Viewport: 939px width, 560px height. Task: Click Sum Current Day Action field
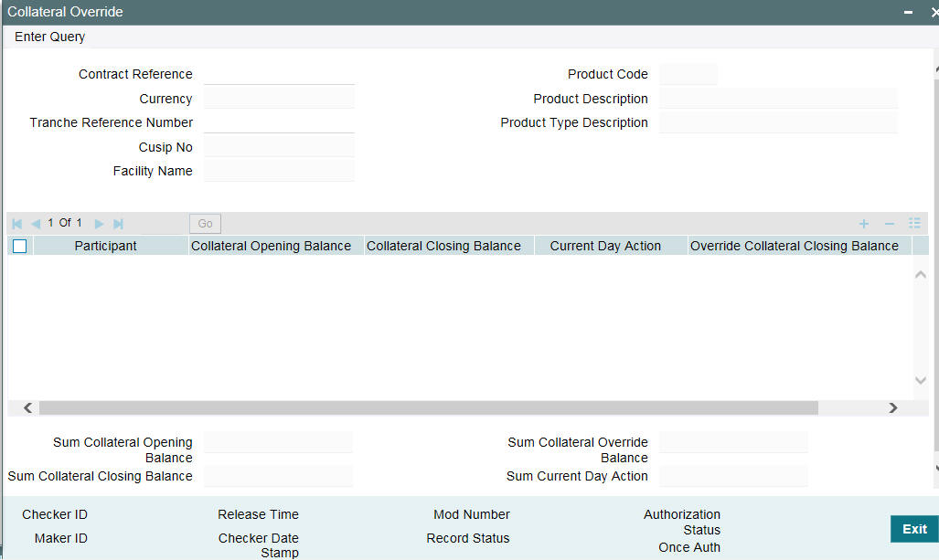coord(733,476)
